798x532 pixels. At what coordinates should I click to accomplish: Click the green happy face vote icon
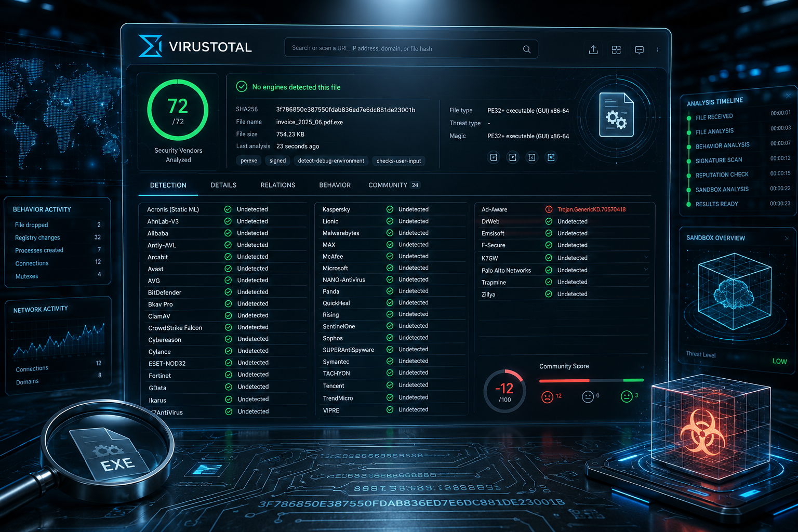pyautogui.click(x=627, y=396)
